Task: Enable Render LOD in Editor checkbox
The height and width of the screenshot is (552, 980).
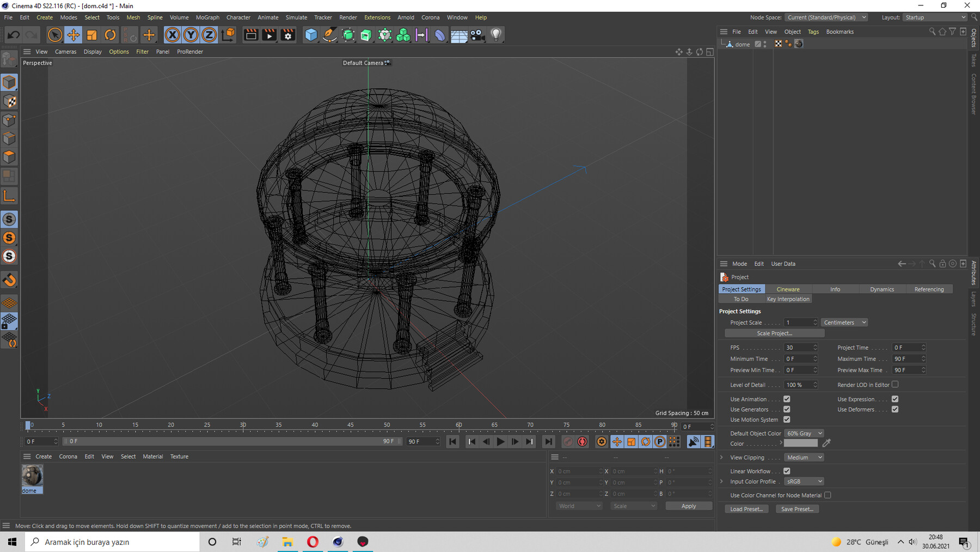Action: click(895, 385)
